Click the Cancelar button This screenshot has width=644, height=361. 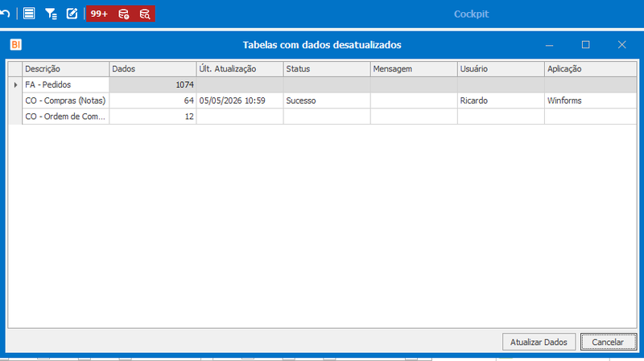tap(608, 343)
